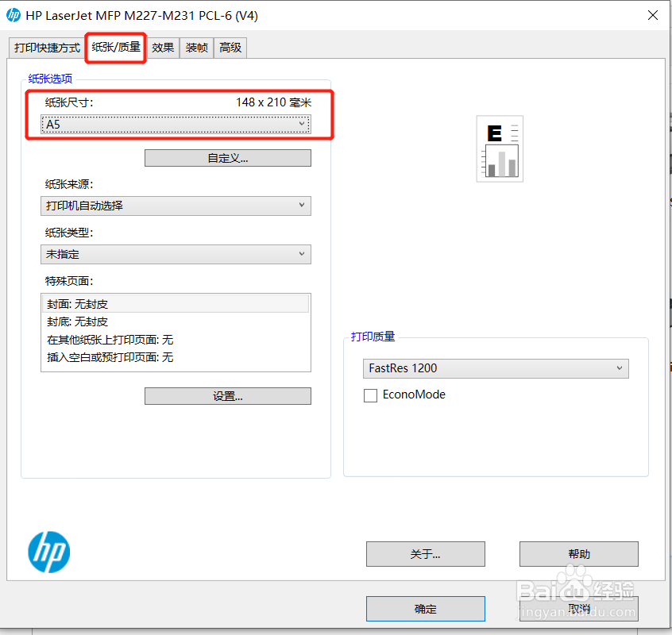The image size is (672, 635).
Task: Close the printer properties dialog
Action: click(653, 15)
